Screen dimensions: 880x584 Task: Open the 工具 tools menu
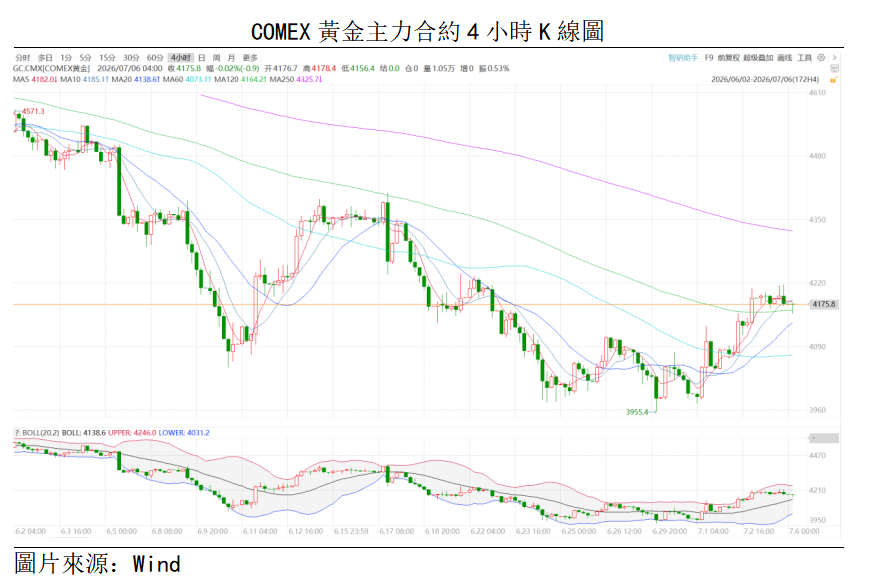(x=804, y=58)
